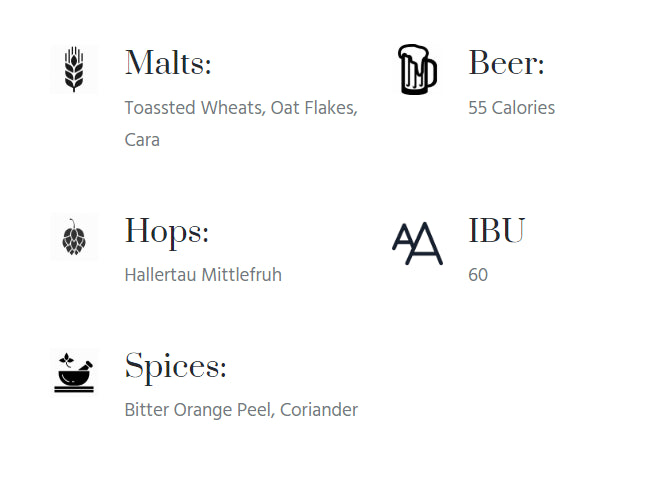
Task: Click the 'Toassted Wheats' text
Action: tap(194, 107)
